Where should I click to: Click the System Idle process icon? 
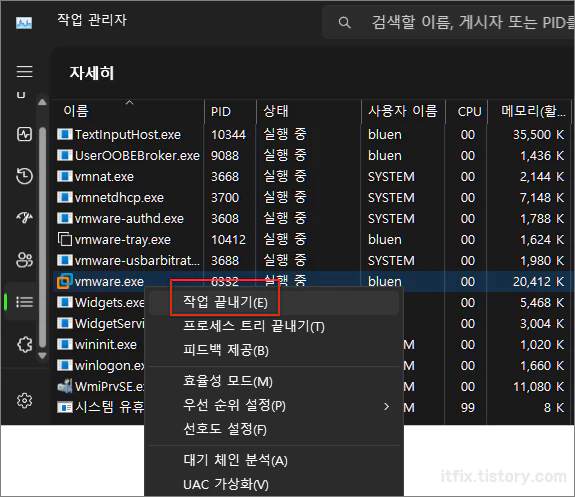(65, 407)
